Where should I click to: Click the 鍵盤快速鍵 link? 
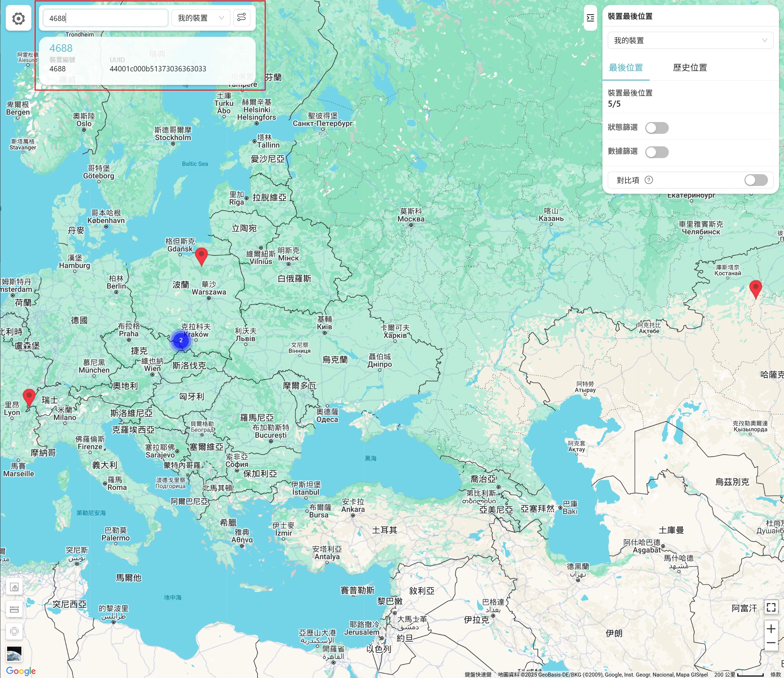click(478, 674)
